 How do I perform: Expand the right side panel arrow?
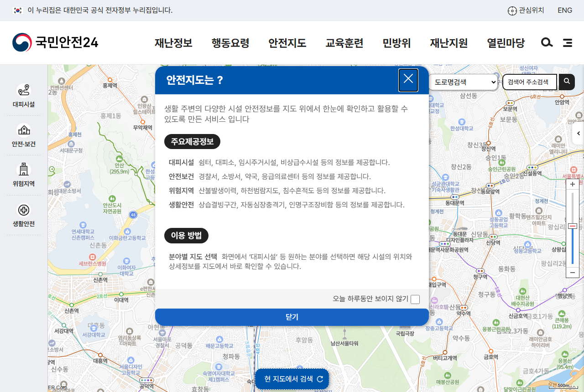coord(579,134)
